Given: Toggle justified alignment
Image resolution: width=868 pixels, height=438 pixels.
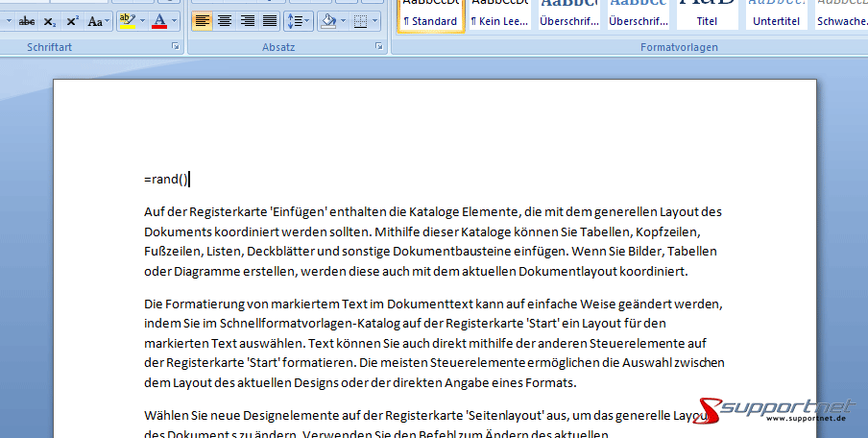Looking at the screenshot, I should pyautogui.click(x=270, y=20).
